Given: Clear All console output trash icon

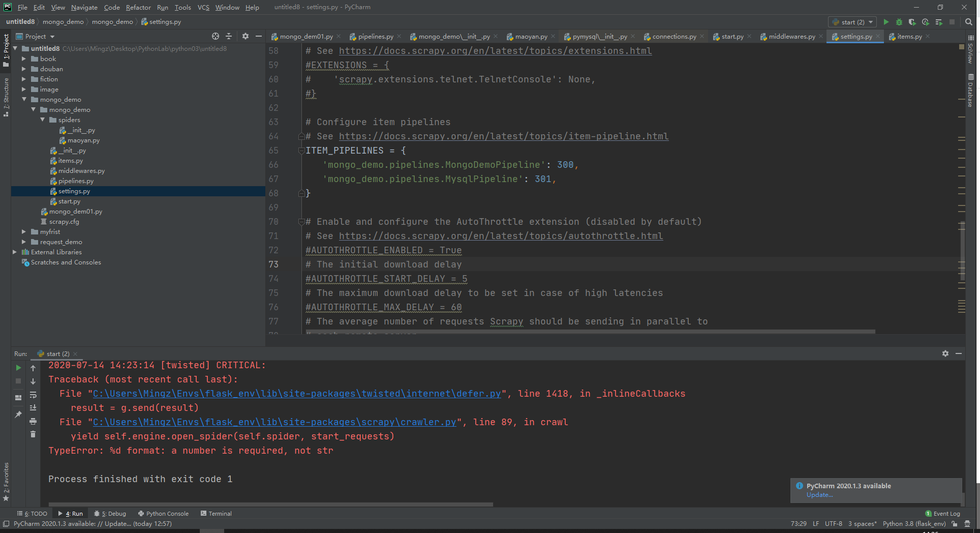Looking at the screenshot, I should tap(33, 434).
